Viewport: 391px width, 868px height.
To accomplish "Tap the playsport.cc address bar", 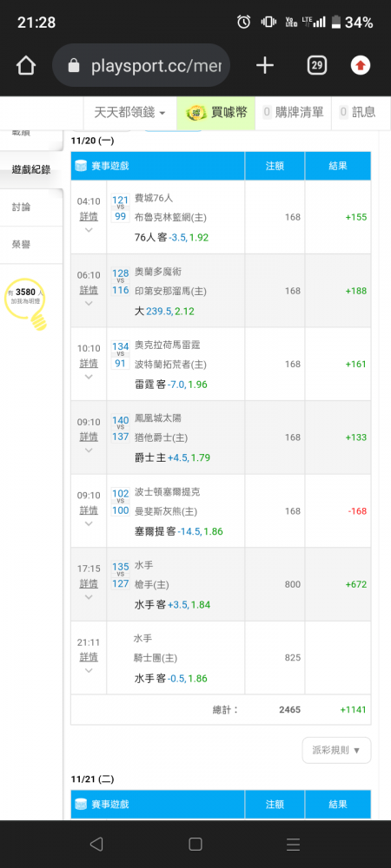I will pos(142,66).
